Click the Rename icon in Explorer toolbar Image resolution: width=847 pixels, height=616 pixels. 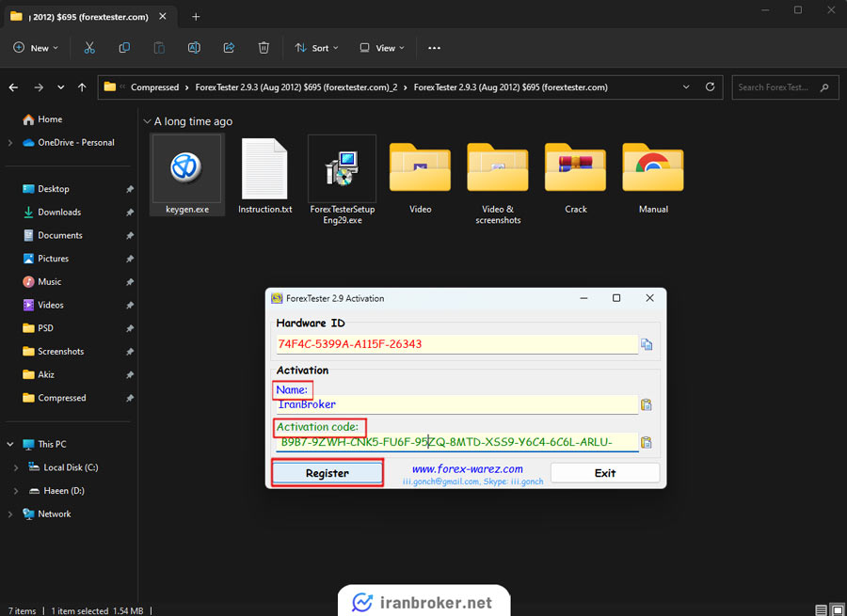(x=194, y=48)
